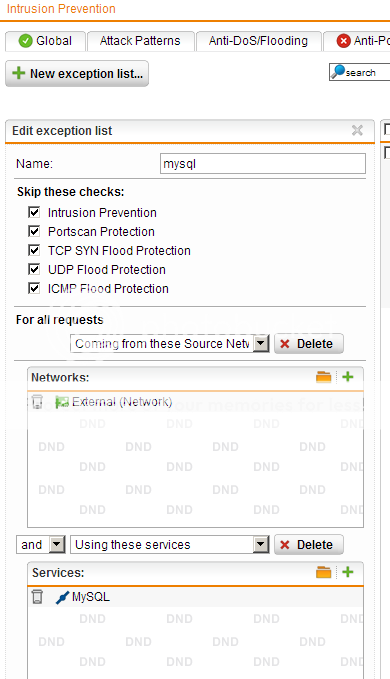This screenshot has height=679, width=390.
Task: Open folder icon in Networks box
Action: (x=323, y=377)
